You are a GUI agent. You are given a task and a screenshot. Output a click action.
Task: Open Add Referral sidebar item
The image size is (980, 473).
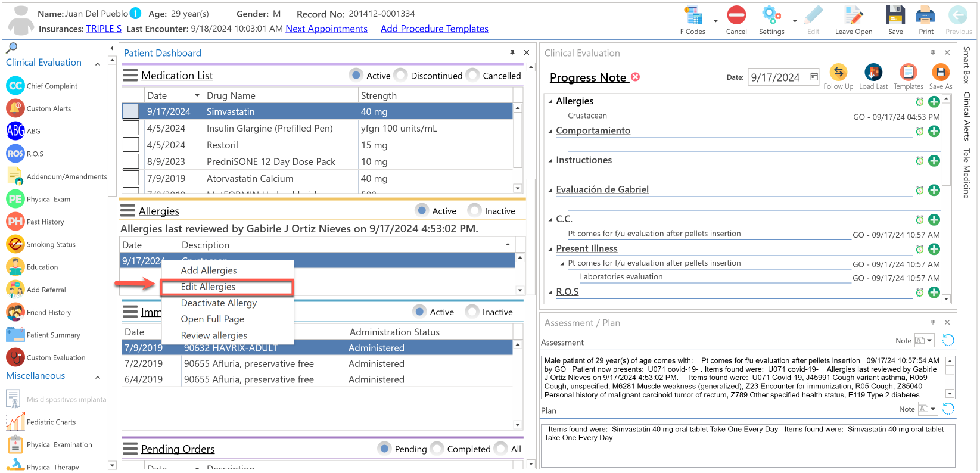click(x=37, y=290)
